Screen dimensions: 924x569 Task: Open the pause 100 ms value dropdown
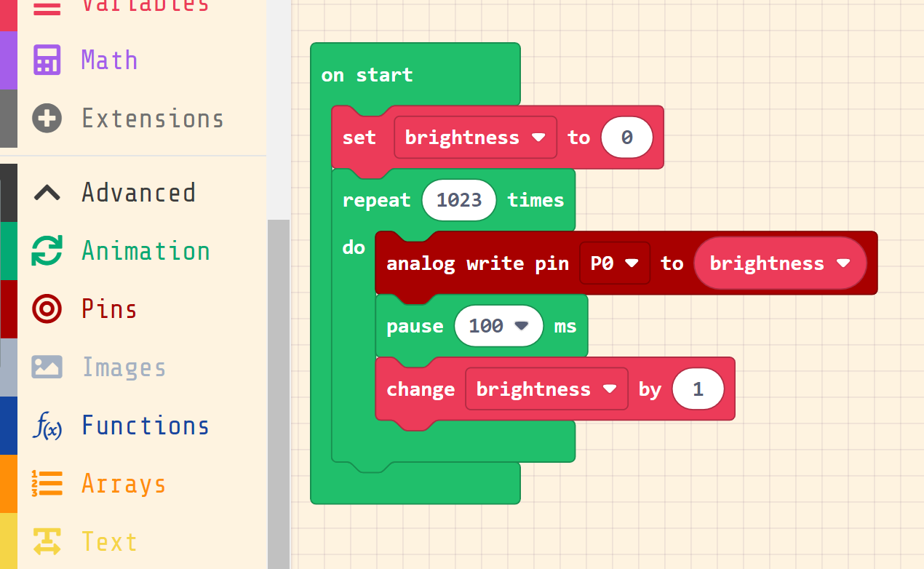tap(521, 326)
